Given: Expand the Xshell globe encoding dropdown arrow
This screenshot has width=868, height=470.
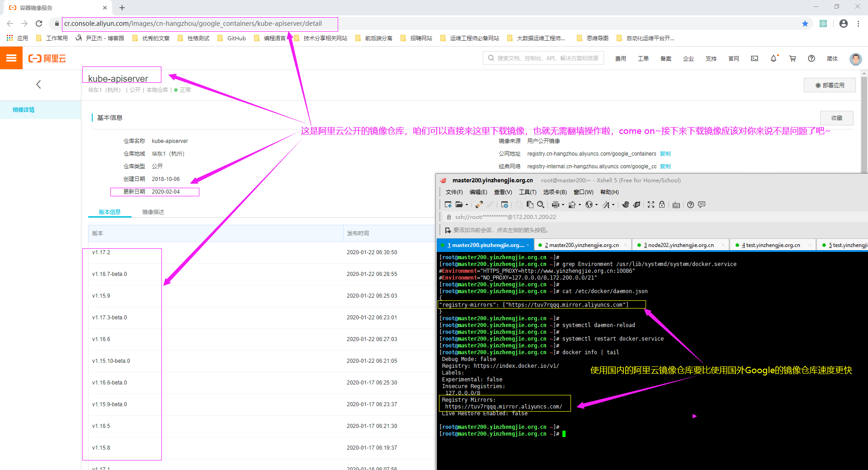Looking at the screenshot, I should click(596, 205).
